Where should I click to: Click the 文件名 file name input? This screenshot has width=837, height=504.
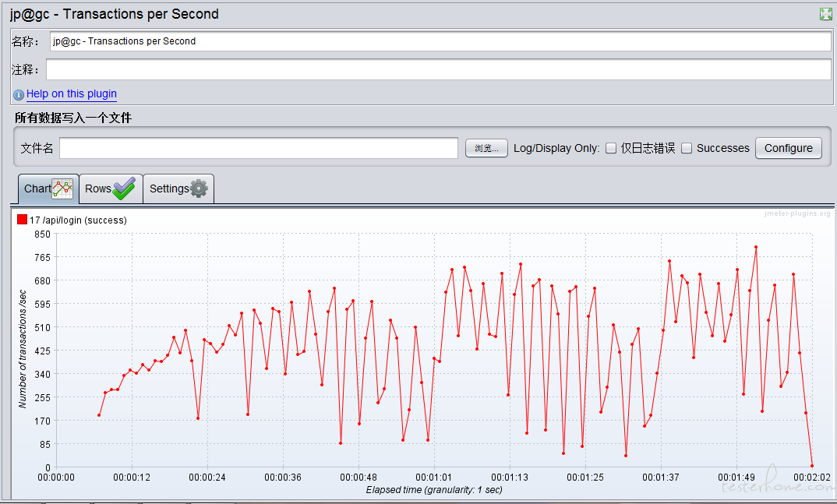tap(258, 148)
